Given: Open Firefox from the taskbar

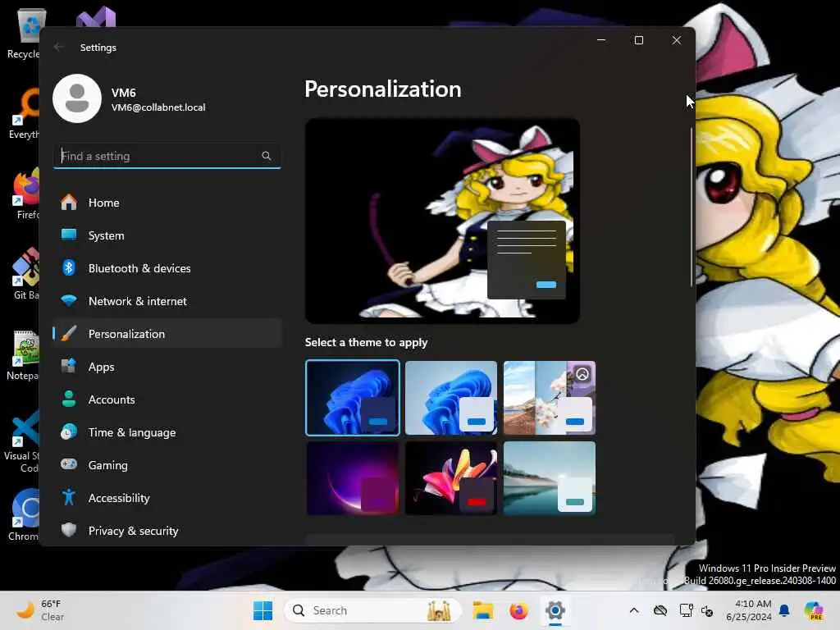Looking at the screenshot, I should pos(518,610).
